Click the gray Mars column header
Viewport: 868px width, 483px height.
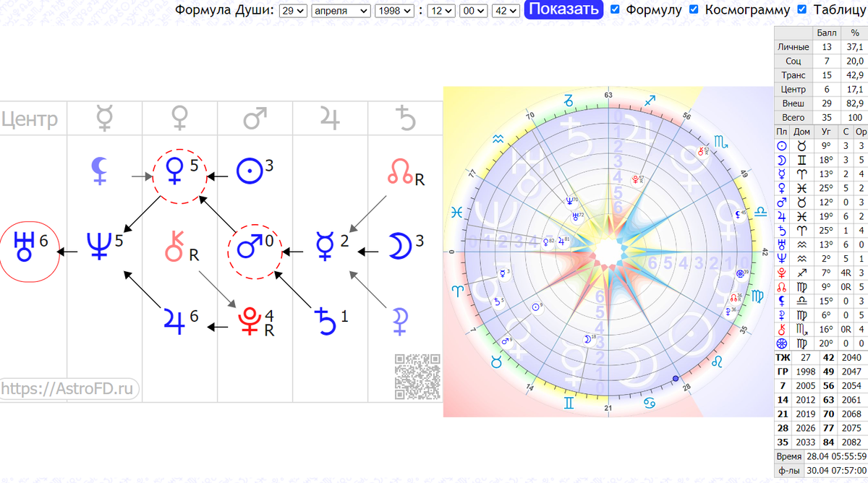coord(255,118)
